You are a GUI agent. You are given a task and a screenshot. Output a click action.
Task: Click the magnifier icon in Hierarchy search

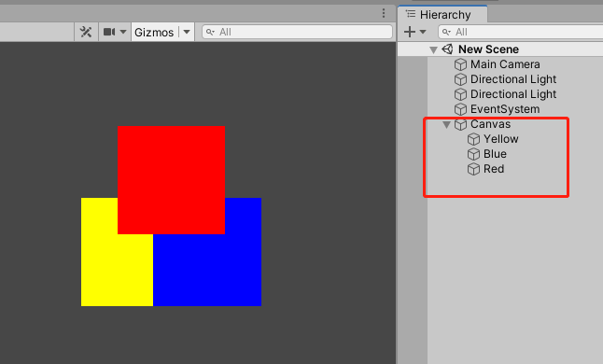446,32
